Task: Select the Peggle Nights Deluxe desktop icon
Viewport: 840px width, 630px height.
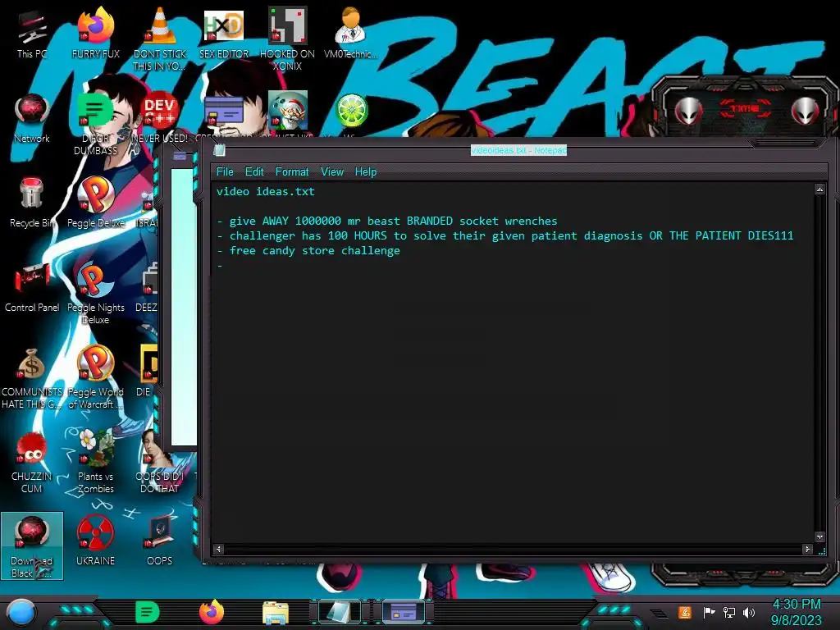Action: point(96,294)
